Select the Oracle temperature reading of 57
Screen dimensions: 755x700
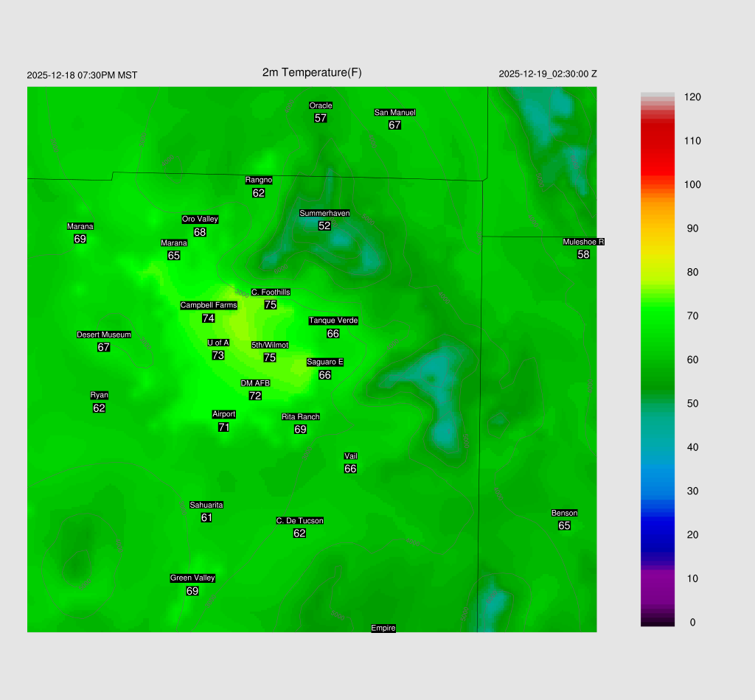point(321,118)
